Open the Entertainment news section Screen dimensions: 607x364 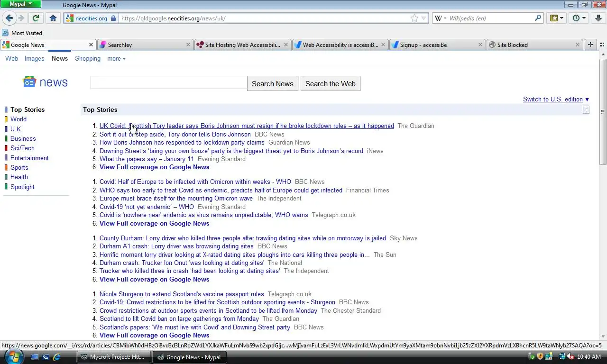(x=29, y=158)
